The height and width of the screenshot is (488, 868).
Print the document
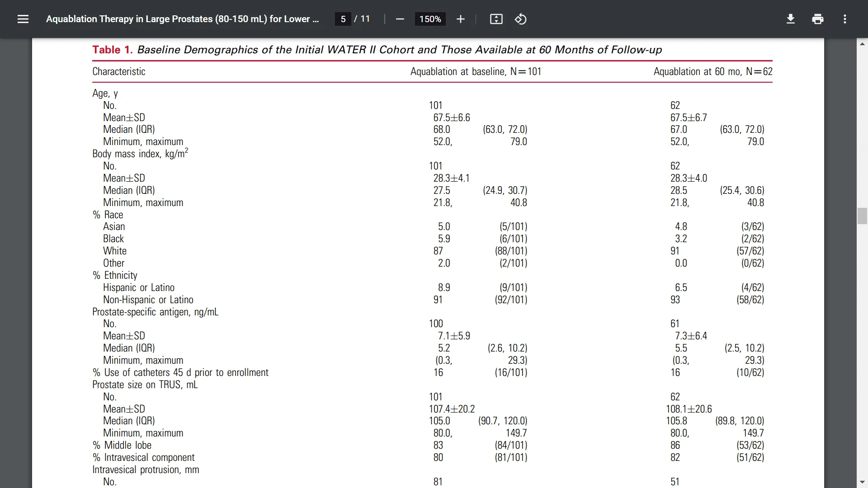(x=817, y=19)
